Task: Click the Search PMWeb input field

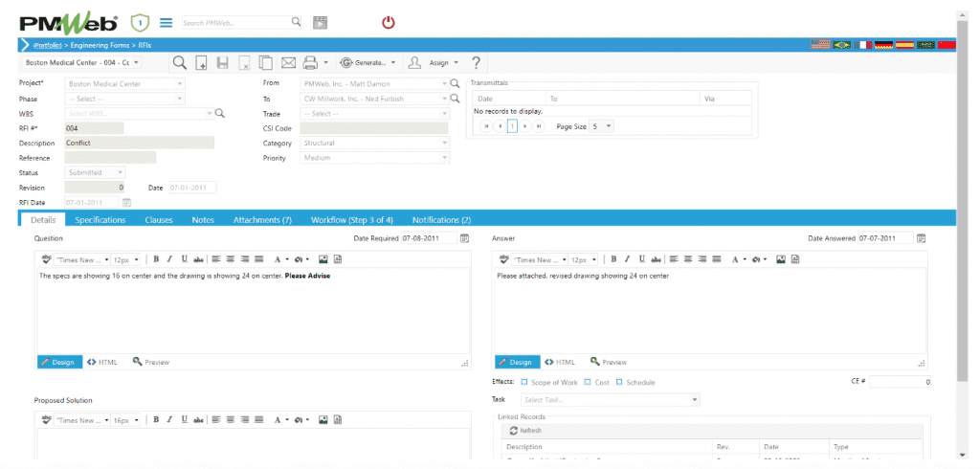Action: click(x=236, y=23)
